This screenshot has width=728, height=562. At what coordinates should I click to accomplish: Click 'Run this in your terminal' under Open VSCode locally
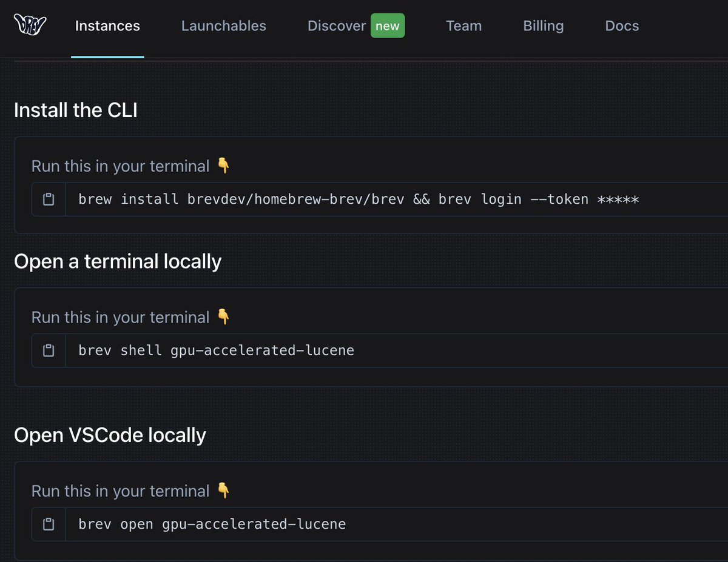pyautogui.click(x=120, y=491)
